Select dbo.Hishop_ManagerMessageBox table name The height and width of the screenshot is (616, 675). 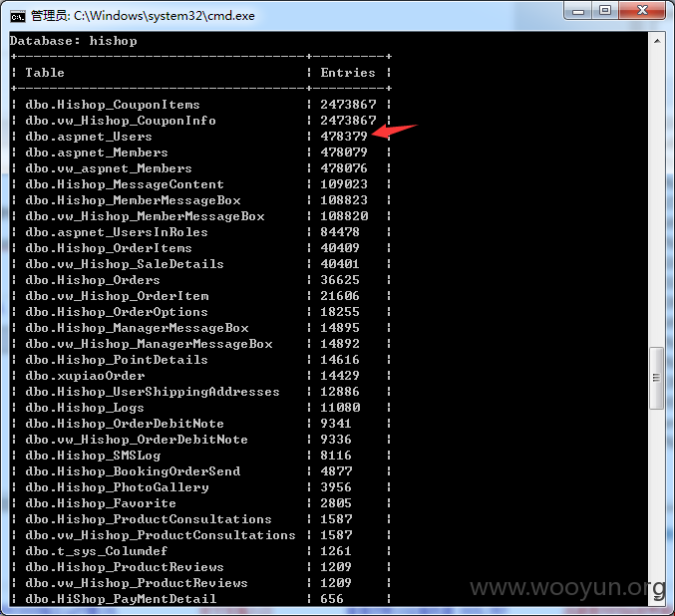[x=137, y=328]
